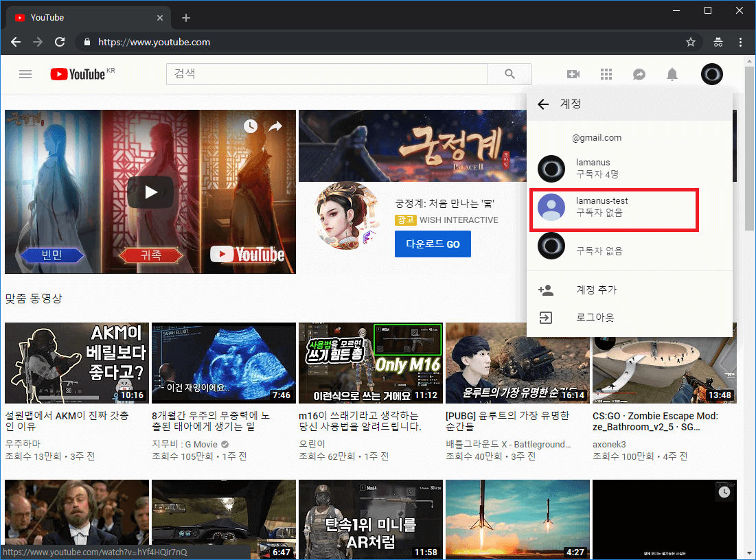Viewport: 756px width, 560px height.
Task: Click the 다운로드 GO ad button
Action: click(433, 244)
